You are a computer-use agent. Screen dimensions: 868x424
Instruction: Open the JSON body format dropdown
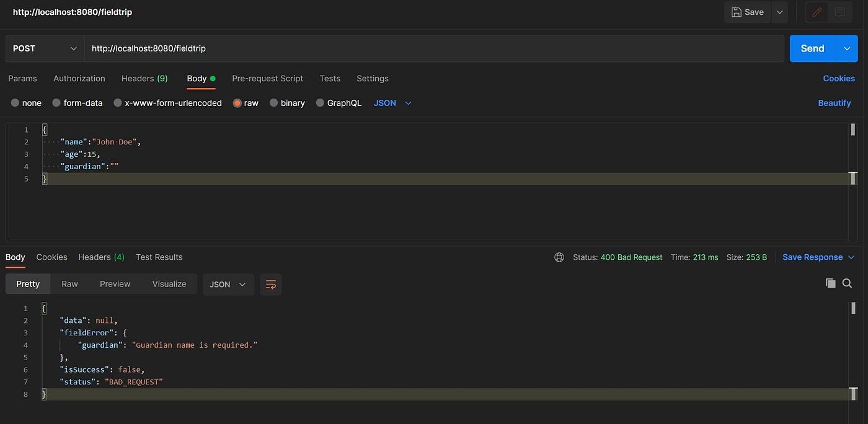pyautogui.click(x=393, y=103)
